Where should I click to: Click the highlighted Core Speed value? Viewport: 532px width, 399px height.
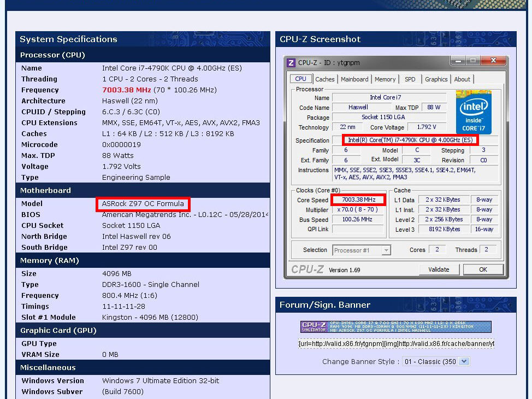pyautogui.click(x=358, y=199)
